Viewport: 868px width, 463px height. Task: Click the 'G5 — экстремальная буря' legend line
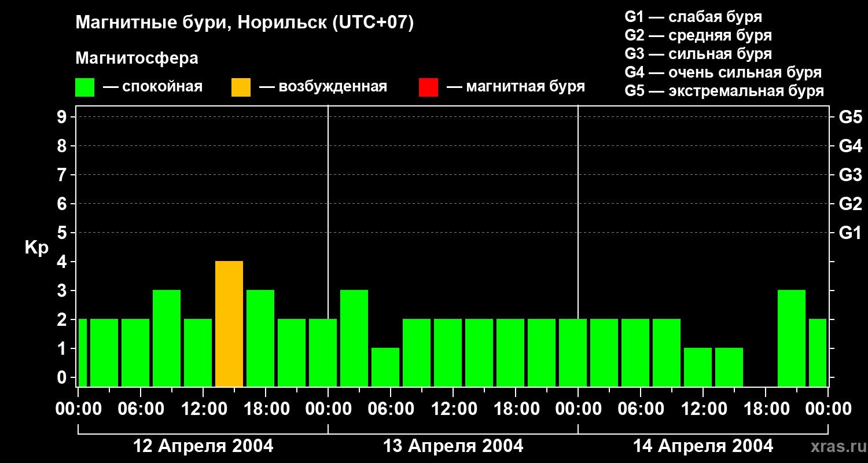click(x=724, y=91)
